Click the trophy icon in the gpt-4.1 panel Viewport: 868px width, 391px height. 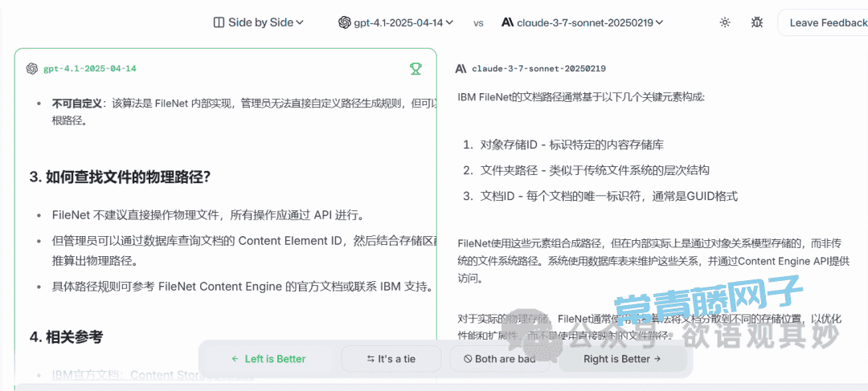(x=416, y=68)
